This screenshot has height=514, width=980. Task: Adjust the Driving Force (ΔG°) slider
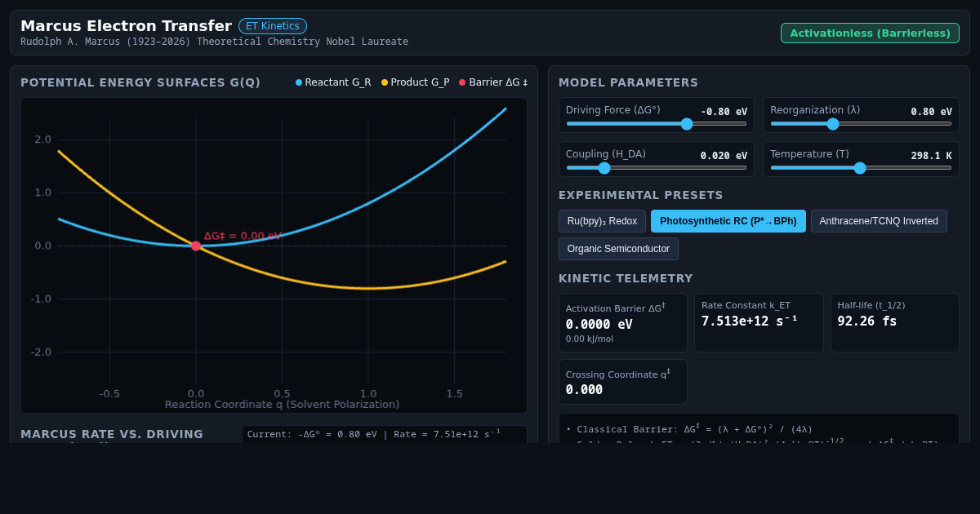pyautogui.click(x=657, y=123)
